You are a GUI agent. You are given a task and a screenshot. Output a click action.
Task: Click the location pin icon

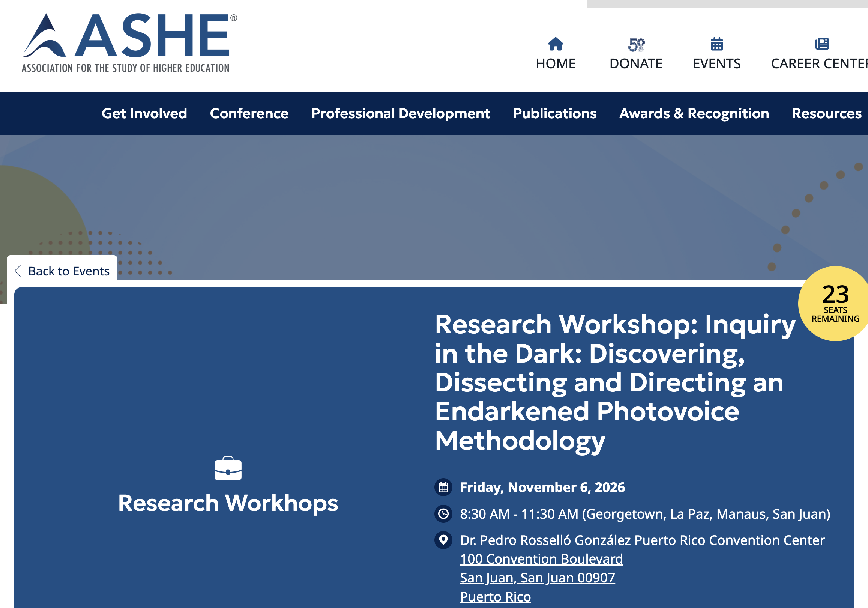pos(443,540)
